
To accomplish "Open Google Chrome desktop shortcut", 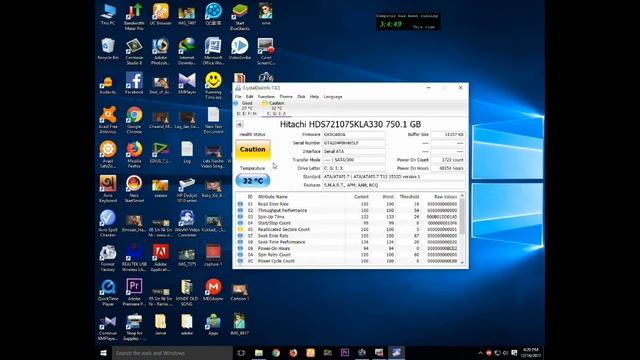I will pos(134,121).
